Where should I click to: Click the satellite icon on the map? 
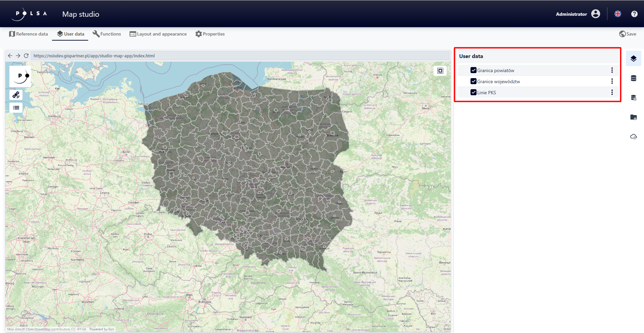tap(16, 95)
